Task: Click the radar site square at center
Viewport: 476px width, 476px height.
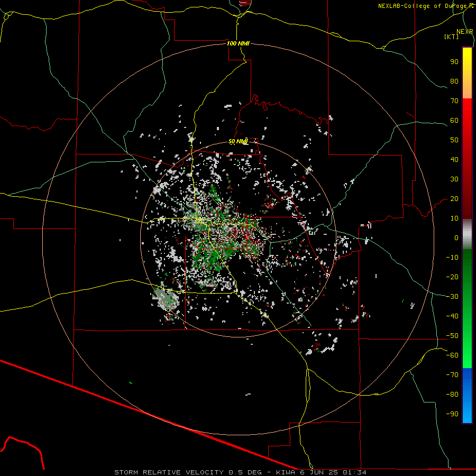Action: pyautogui.click(x=198, y=221)
